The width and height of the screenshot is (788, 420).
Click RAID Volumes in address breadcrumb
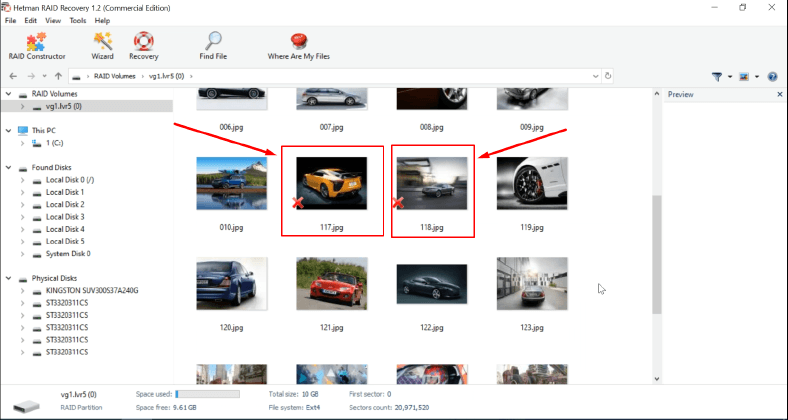pos(115,76)
